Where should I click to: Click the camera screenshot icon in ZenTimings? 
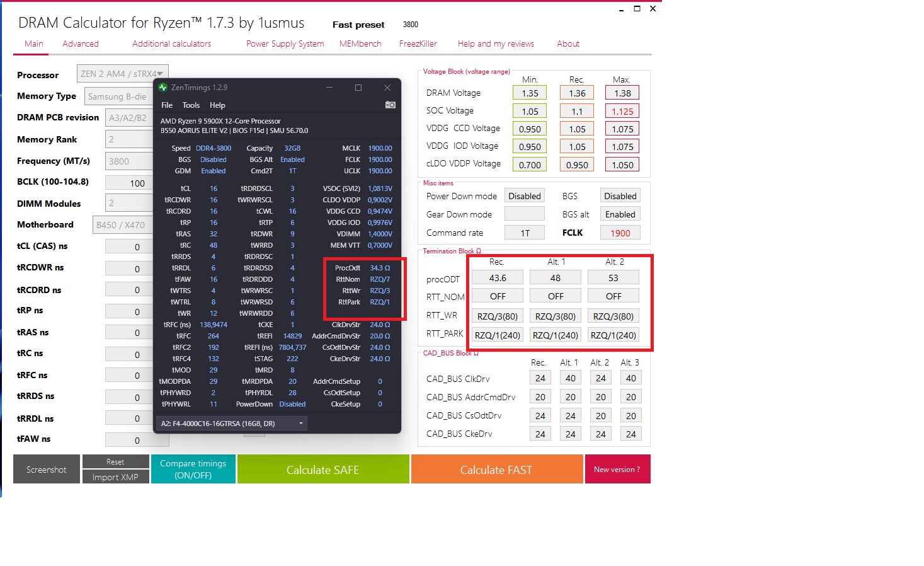click(391, 105)
